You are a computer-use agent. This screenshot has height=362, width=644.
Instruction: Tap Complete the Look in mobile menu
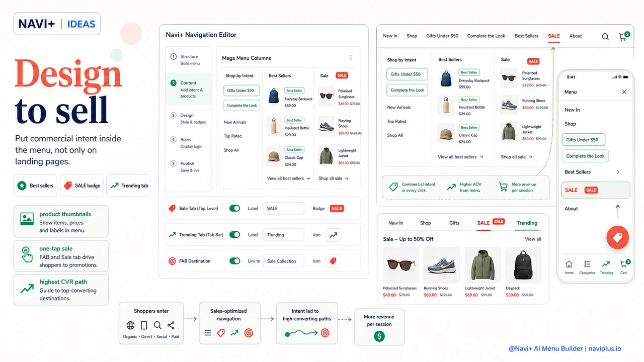tap(585, 156)
